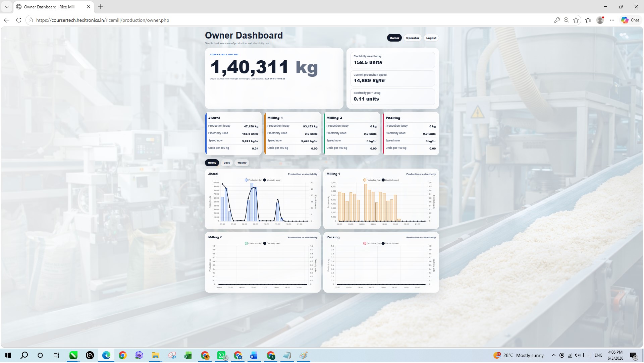Switch the ENG input language

598,356
